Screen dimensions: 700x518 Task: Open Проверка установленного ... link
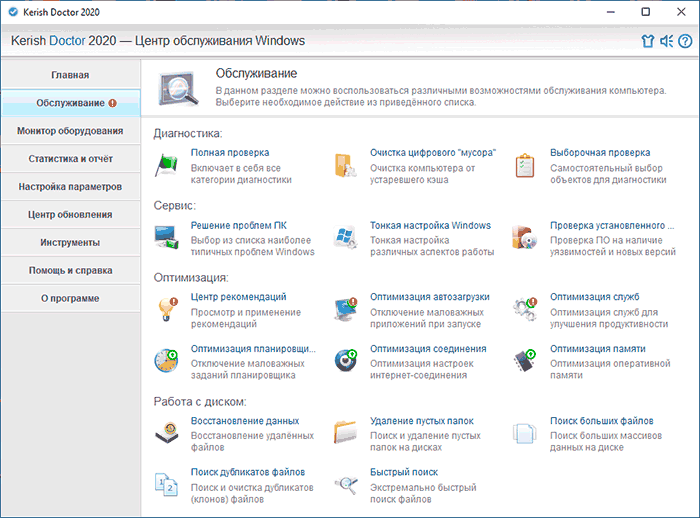(x=612, y=226)
